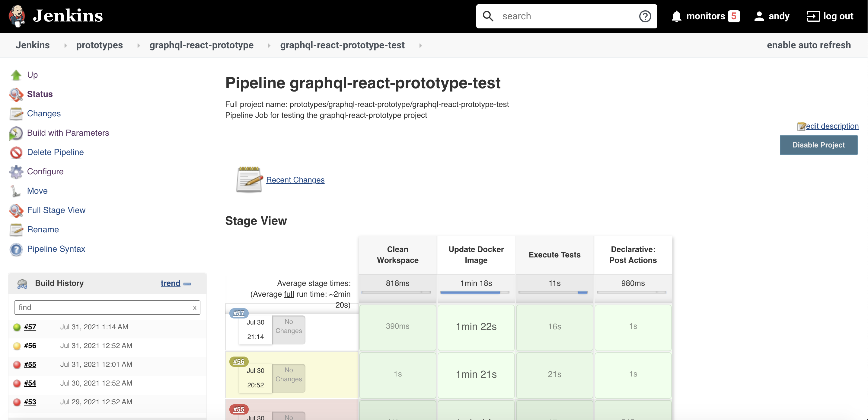Image resolution: width=868 pixels, height=420 pixels.
Task: Click build #57 Update Docker Image cell 1min 22s
Action: pyautogui.click(x=476, y=328)
